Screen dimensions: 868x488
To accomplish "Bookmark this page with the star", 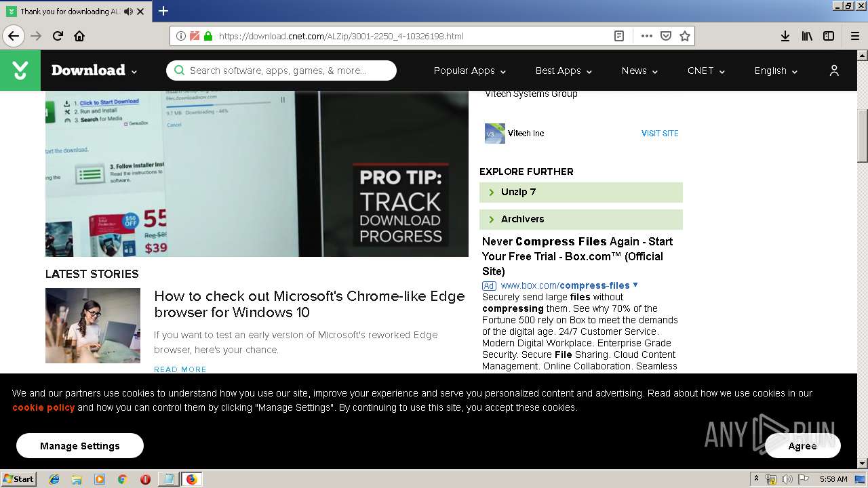I will point(685,36).
